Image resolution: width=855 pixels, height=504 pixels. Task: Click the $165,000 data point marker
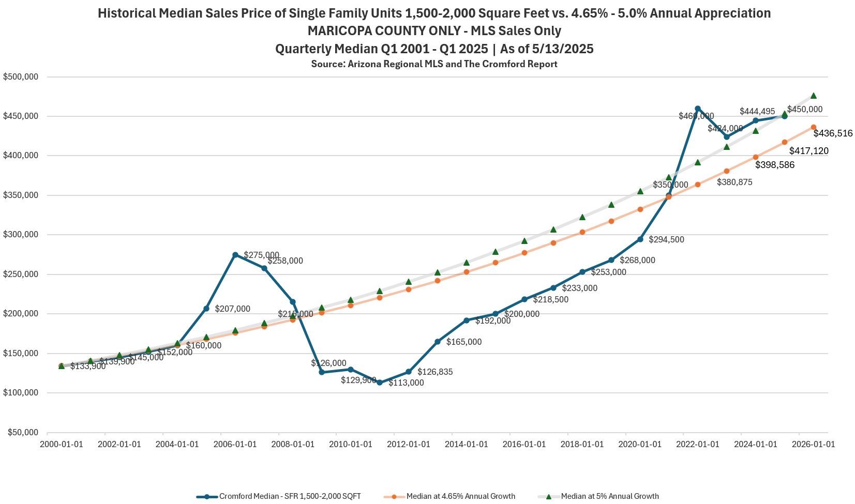coord(438,342)
